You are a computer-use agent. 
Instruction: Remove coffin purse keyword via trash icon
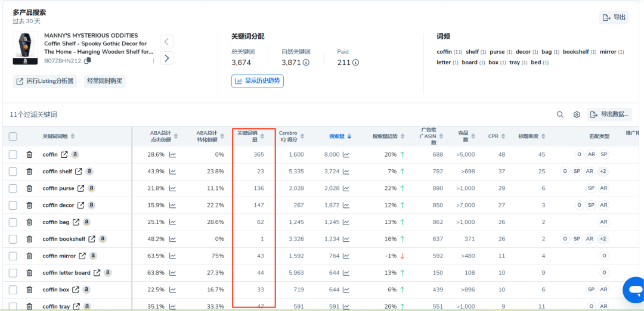click(29, 188)
